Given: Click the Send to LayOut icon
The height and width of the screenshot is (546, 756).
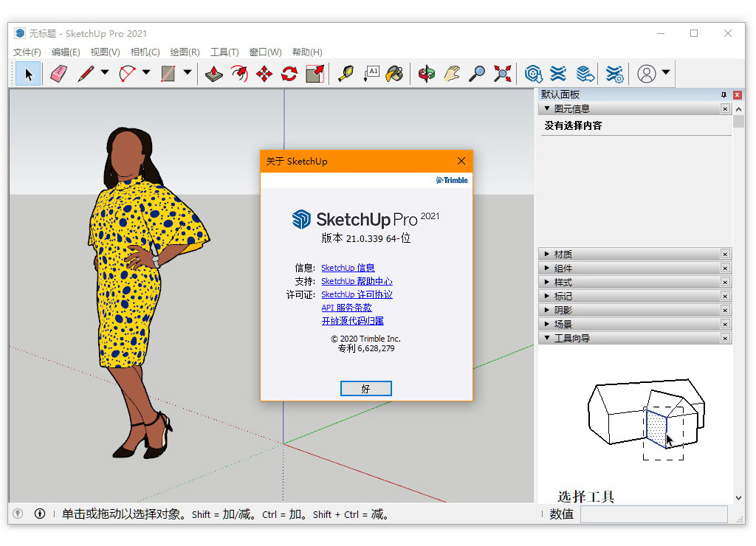Looking at the screenshot, I should pyautogui.click(x=585, y=74).
